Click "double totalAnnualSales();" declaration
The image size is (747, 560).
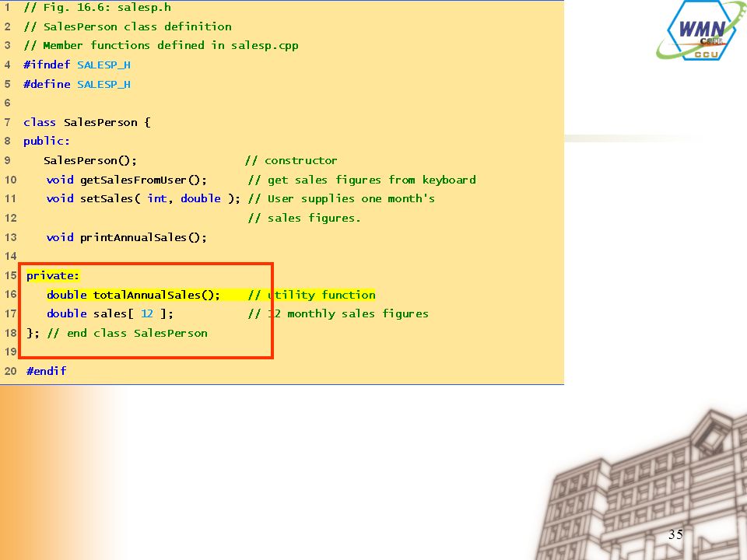click(133, 295)
